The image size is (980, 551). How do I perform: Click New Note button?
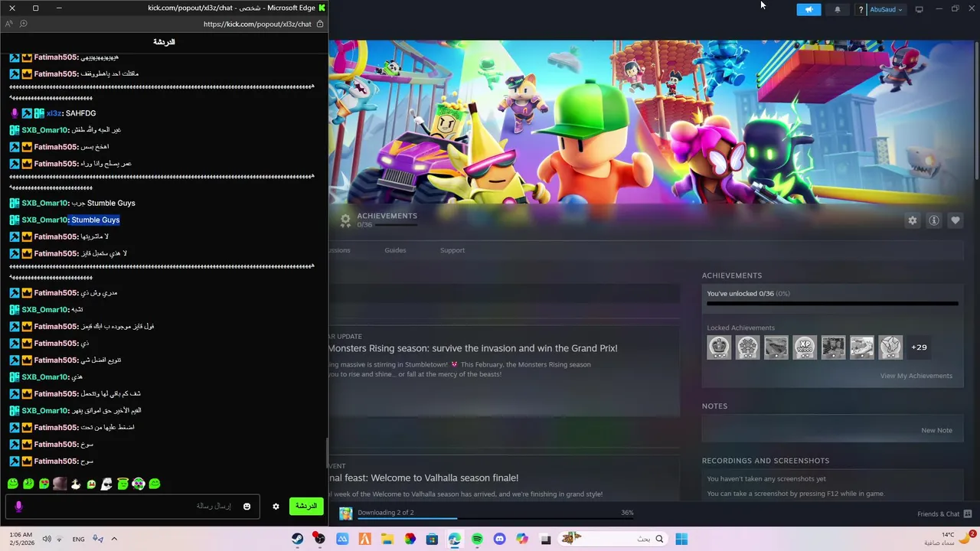[936, 430]
